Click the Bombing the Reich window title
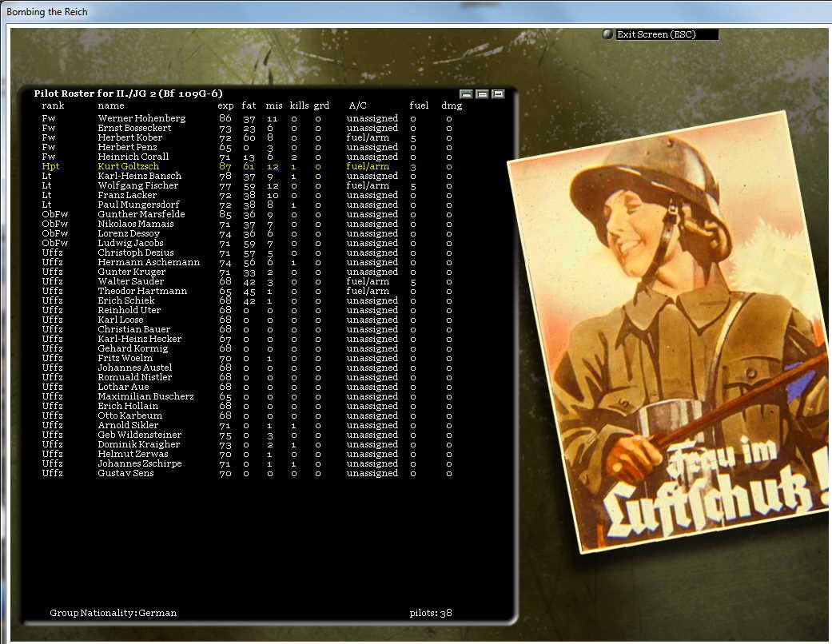This screenshot has width=832, height=644. (46, 12)
